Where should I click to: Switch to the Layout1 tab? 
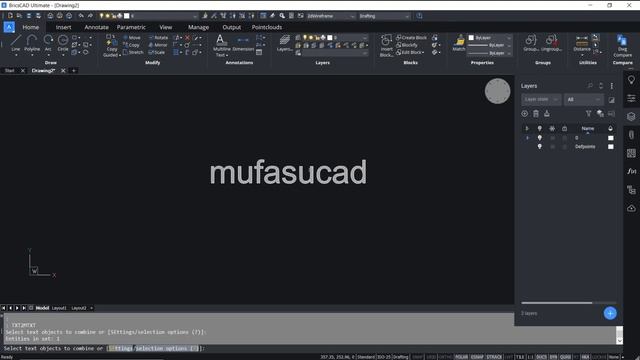(59, 308)
